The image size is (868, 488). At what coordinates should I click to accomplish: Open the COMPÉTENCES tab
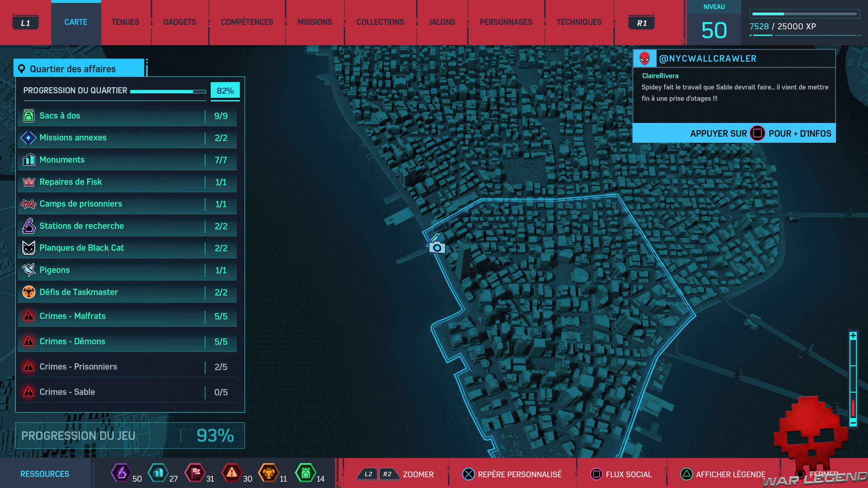click(247, 22)
